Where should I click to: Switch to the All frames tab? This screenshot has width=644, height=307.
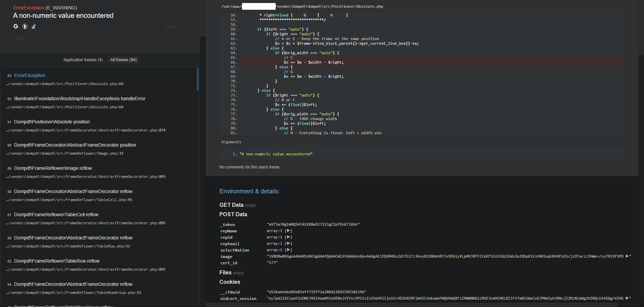pyautogui.click(x=123, y=60)
